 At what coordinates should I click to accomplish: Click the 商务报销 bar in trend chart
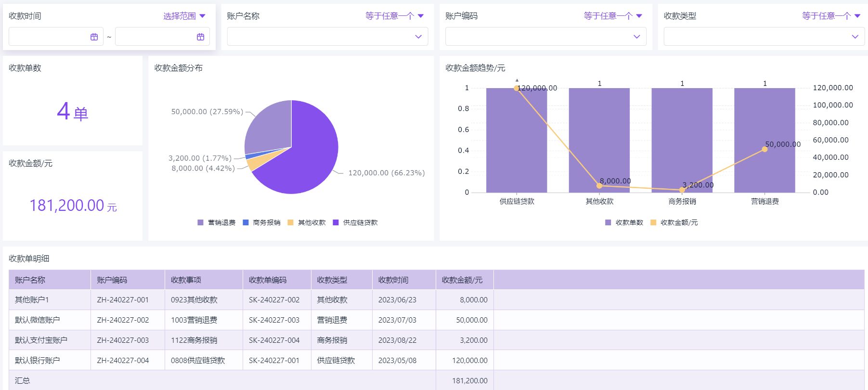click(x=682, y=140)
